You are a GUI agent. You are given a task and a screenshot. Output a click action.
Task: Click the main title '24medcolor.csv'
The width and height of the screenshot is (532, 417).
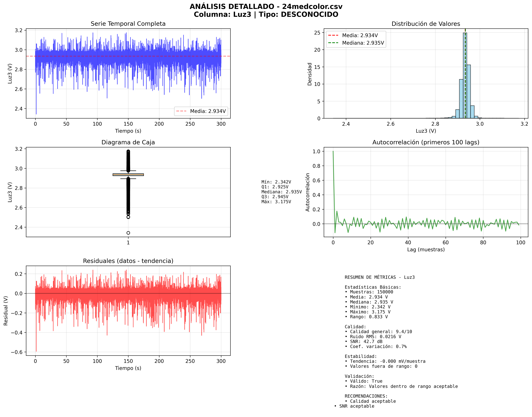coord(312,7)
